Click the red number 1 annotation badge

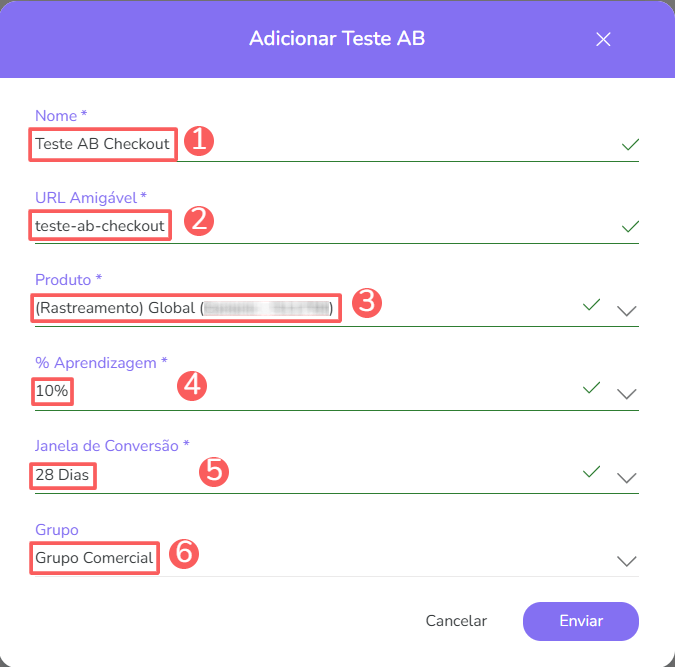(198, 140)
